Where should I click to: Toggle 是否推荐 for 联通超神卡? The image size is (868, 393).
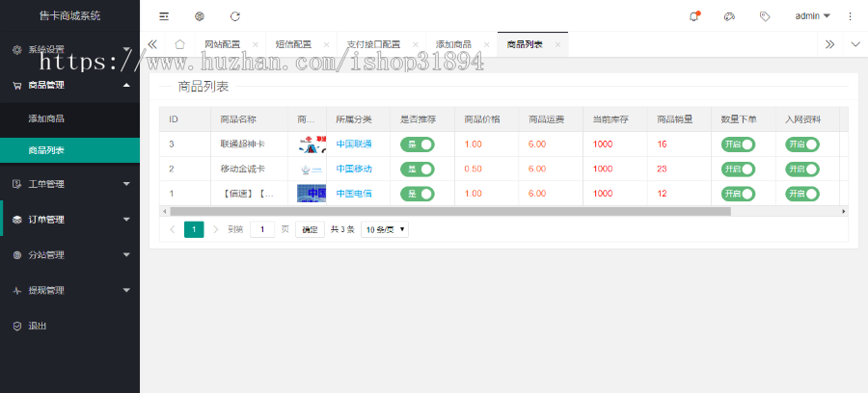(x=418, y=144)
